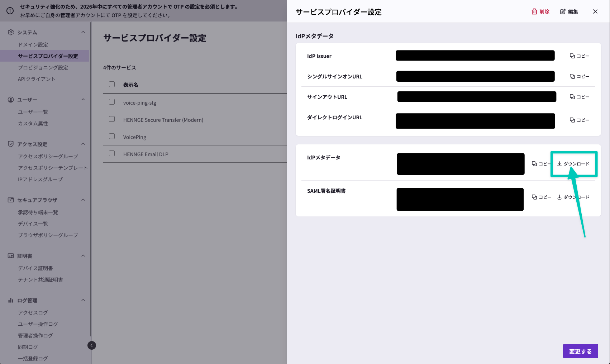Collapse the ログ管理 section chevron
The width and height of the screenshot is (610, 364).
tap(83, 300)
